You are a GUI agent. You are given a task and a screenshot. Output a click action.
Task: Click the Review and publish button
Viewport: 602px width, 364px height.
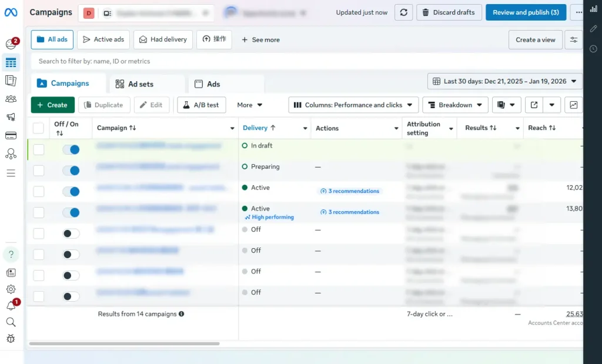[x=526, y=12]
